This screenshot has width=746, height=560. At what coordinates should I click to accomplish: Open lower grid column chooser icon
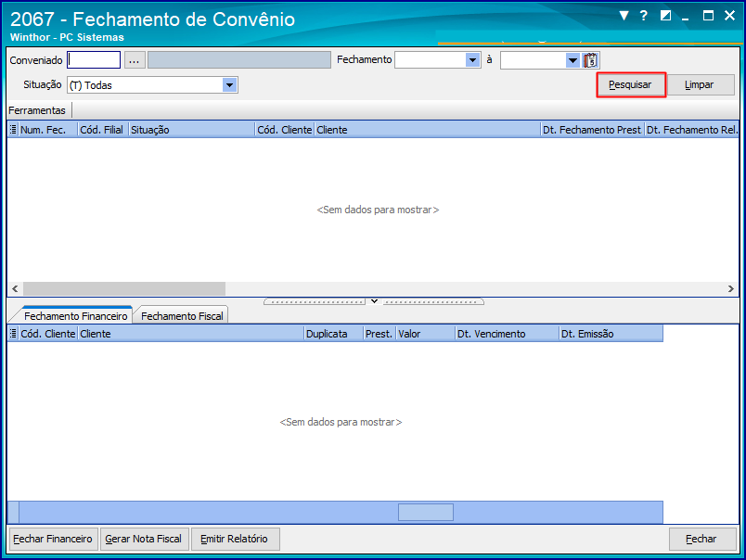tap(13, 333)
